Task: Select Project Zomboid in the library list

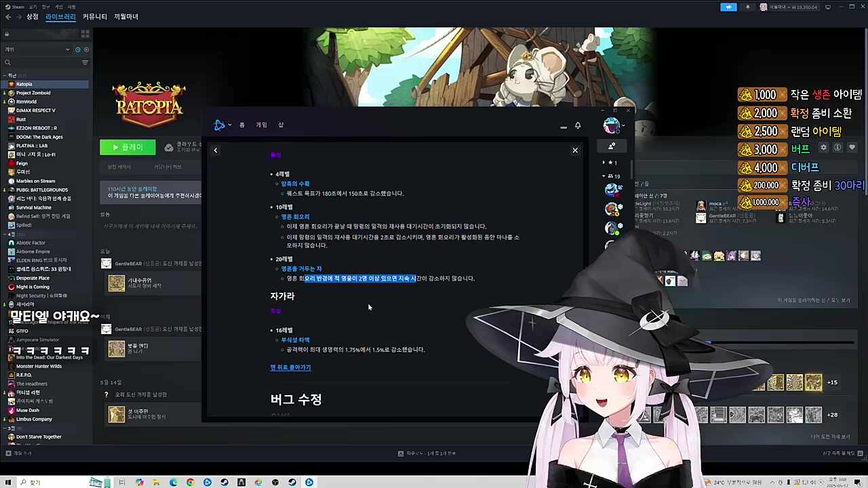Action: [x=45, y=93]
